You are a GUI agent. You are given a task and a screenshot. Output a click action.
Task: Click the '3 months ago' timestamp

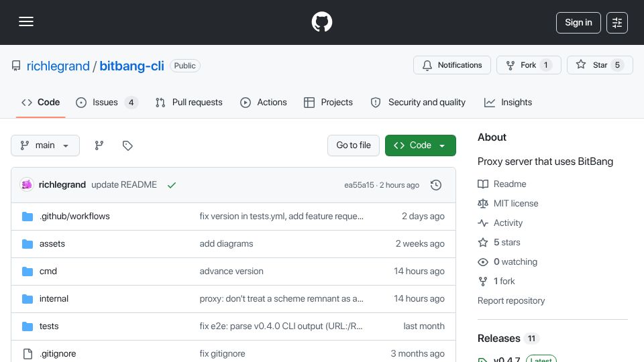coord(417,354)
